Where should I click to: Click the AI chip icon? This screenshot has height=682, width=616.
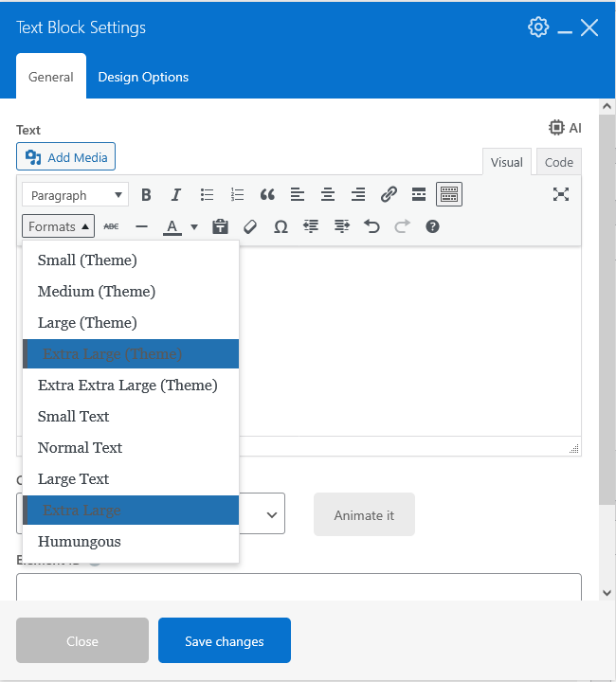556,128
